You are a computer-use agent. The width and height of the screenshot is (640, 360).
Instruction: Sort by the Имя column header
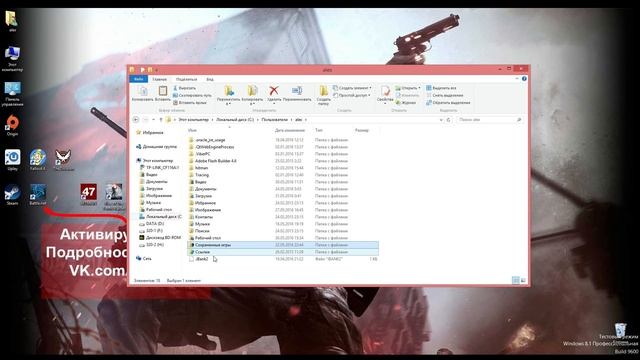(x=192, y=130)
